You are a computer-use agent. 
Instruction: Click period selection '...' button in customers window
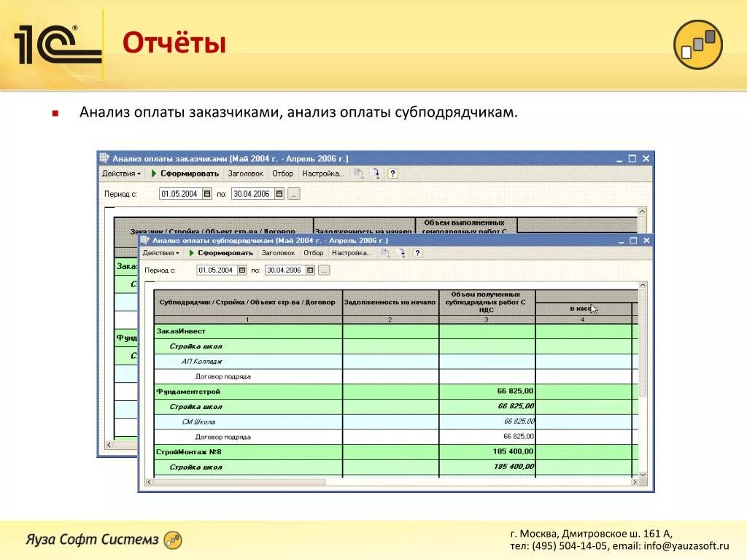click(294, 194)
